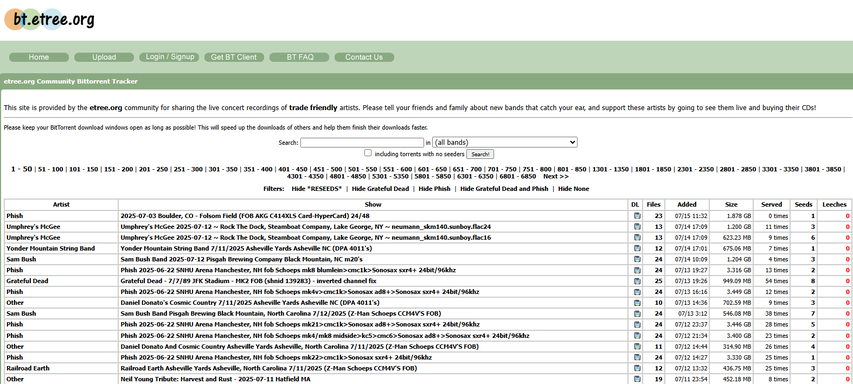Open Neil Young Tribute Harvest and Rust show
The width and height of the screenshot is (853, 384).
pos(215,379)
